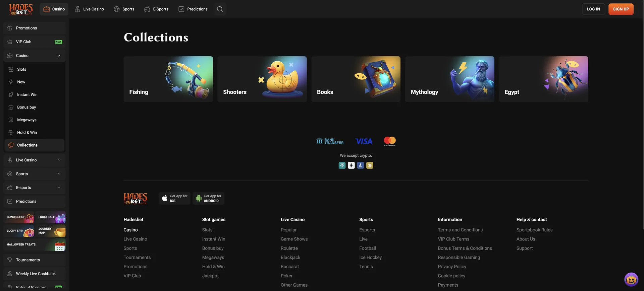The image size is (644, 291).
Task: Open Weekly Live Cashback in sidebar
Action: pyautogui.click(x=34, y=274)
